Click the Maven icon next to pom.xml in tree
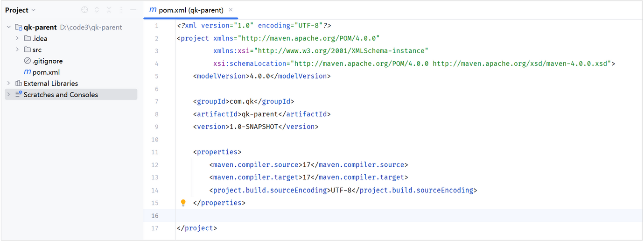 [x=28, y=72]
